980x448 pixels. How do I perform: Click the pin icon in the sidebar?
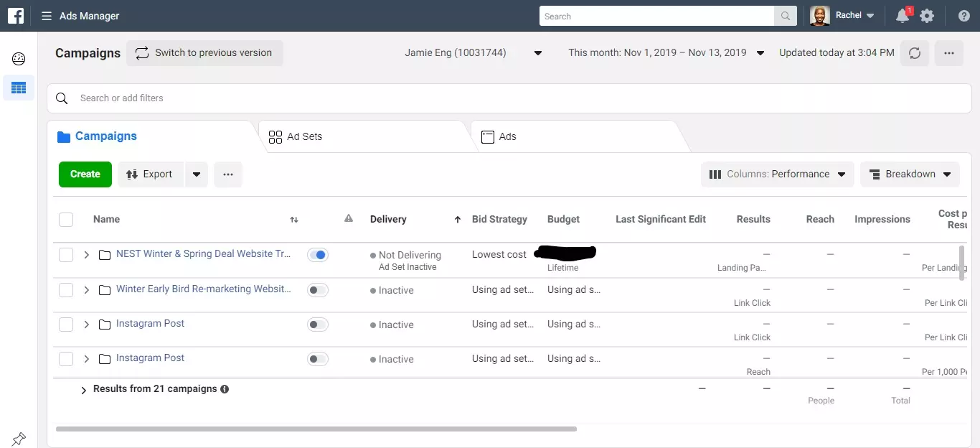click(19, 439)
